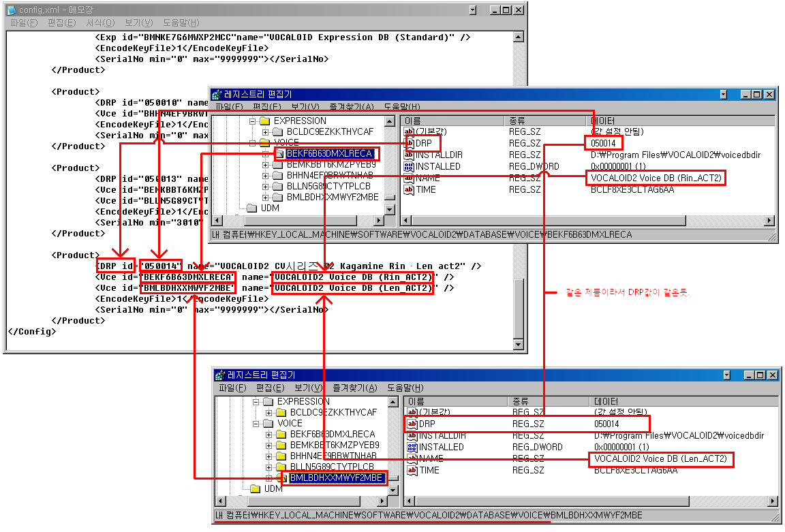Click the EXPRESSION folder icon in the Rin_ACT2 registry window
Image resolution: width=785 pixels, height=532 pixels.
pos(265,121)
